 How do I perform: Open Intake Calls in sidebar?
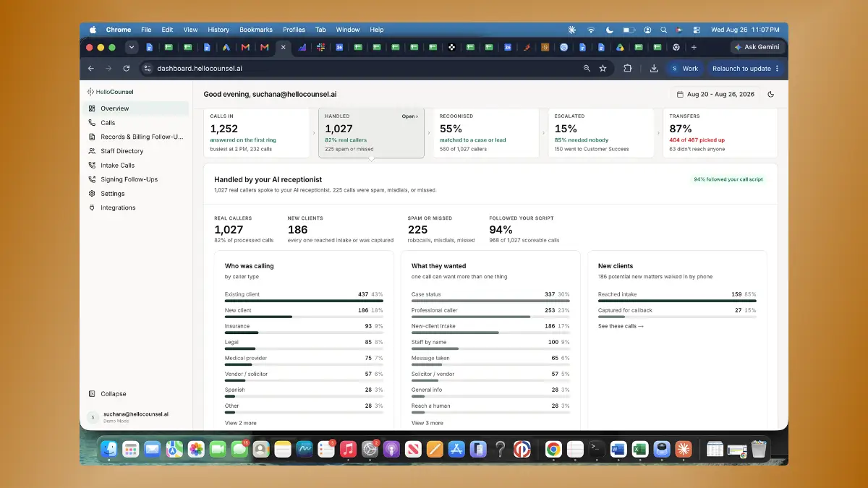coord(136,166)
